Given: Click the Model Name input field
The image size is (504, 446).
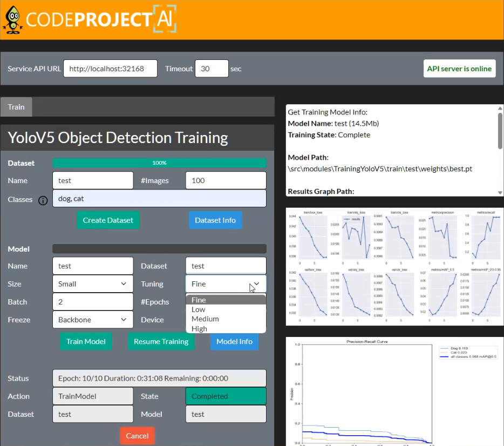Looking at the screenshot, I should point(93,266).
